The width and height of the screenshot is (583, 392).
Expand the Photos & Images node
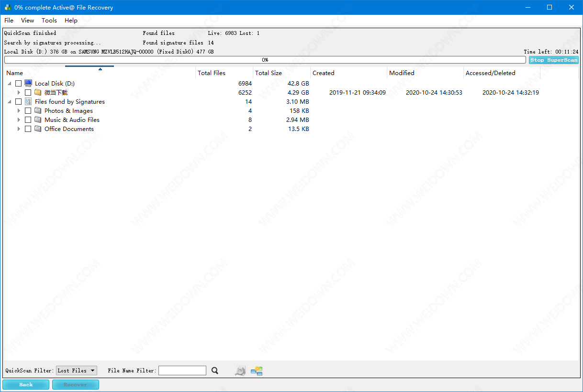click(x=19, y=111)
